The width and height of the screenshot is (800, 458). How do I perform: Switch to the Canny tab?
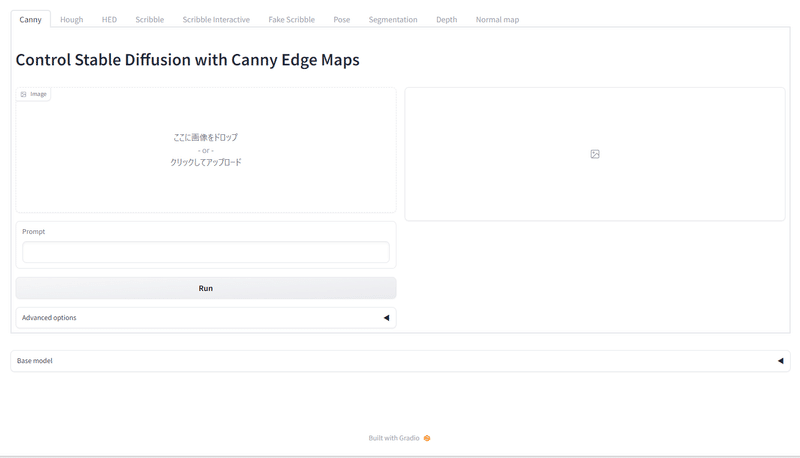pos(30,19)
